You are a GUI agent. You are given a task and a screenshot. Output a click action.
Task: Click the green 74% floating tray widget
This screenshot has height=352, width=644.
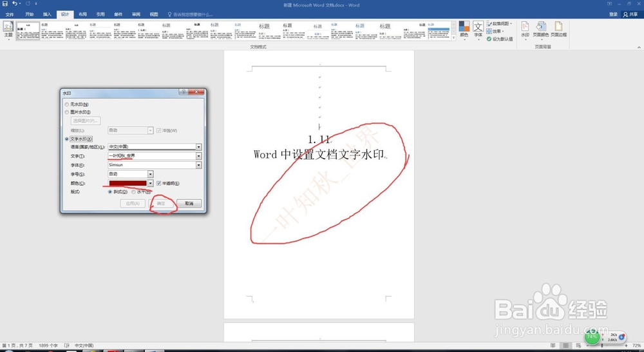pos(592,337)
